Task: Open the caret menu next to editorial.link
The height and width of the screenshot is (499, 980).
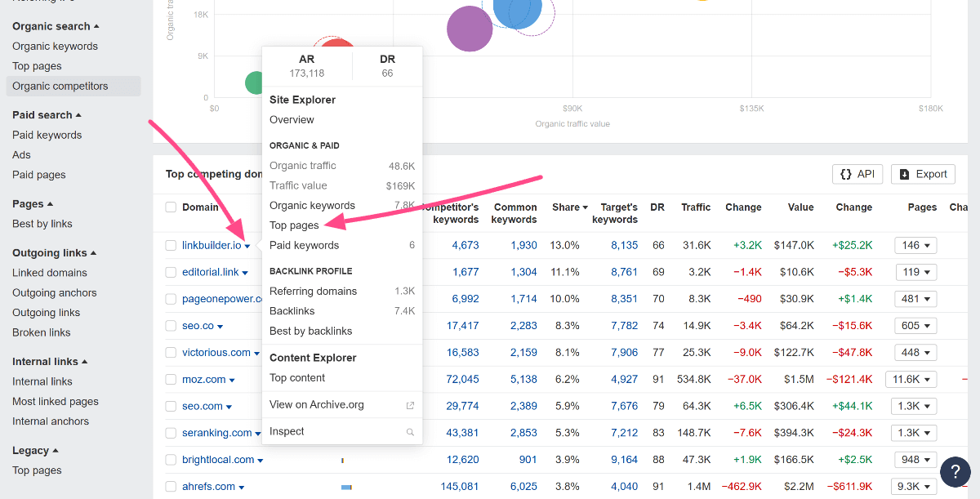Action: point(246,273)
